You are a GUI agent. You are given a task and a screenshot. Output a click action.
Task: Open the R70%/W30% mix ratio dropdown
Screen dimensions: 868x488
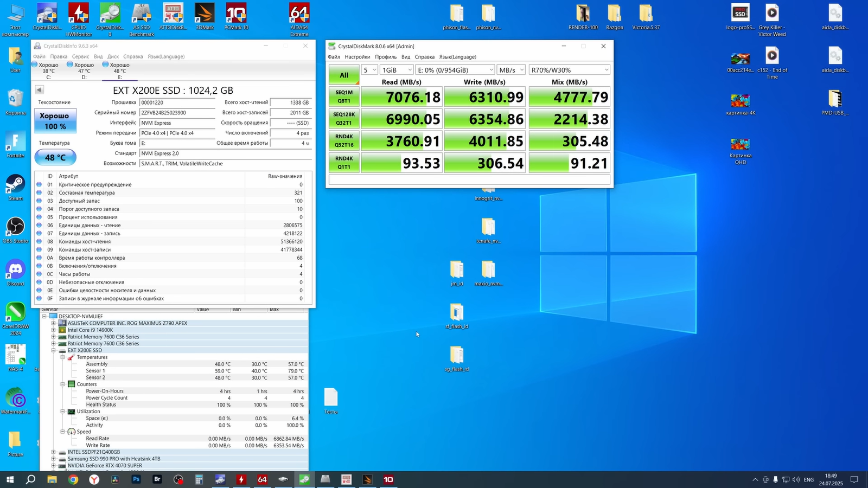click(x=569, y=70)
